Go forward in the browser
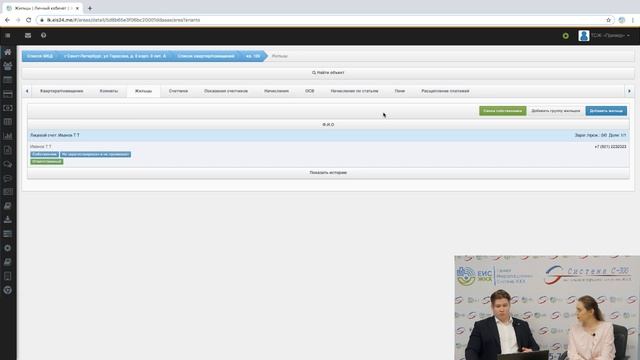The image size is (640, 360). tap(18, 20)
